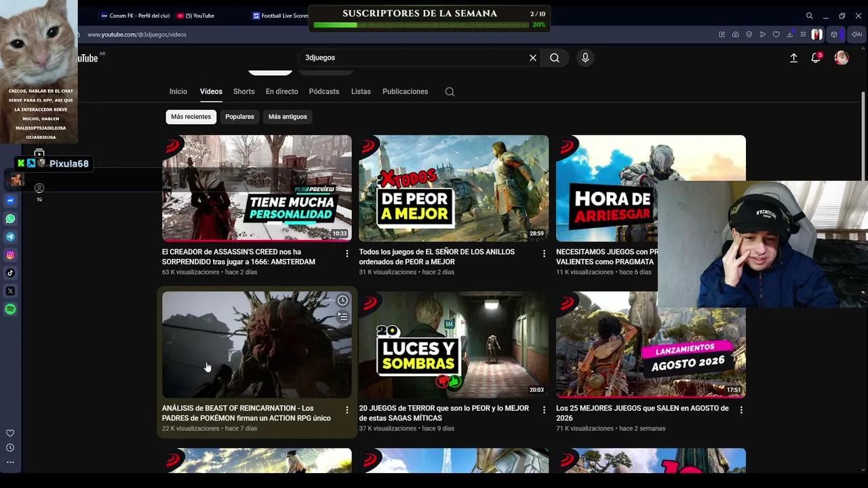Open options menu for 20 juegos de terror video
The height and width of the screenshot is (488, 868).
[544, 410]
